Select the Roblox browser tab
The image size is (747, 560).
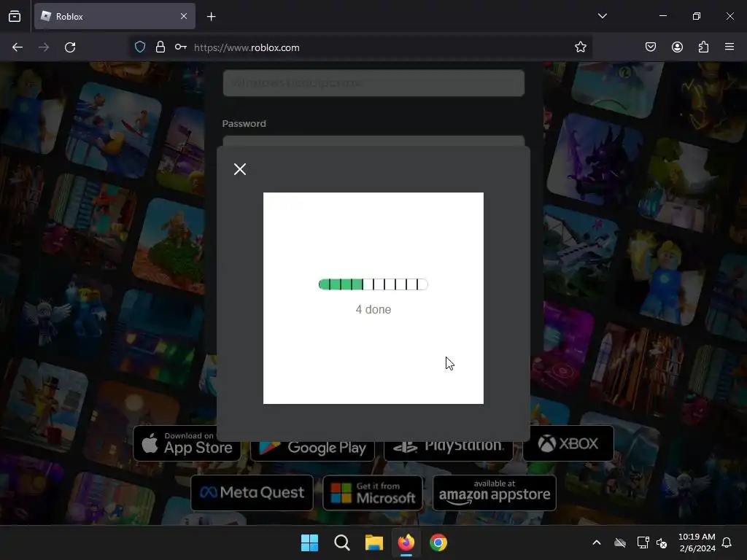pyautogui.click(x=115, y=16)
